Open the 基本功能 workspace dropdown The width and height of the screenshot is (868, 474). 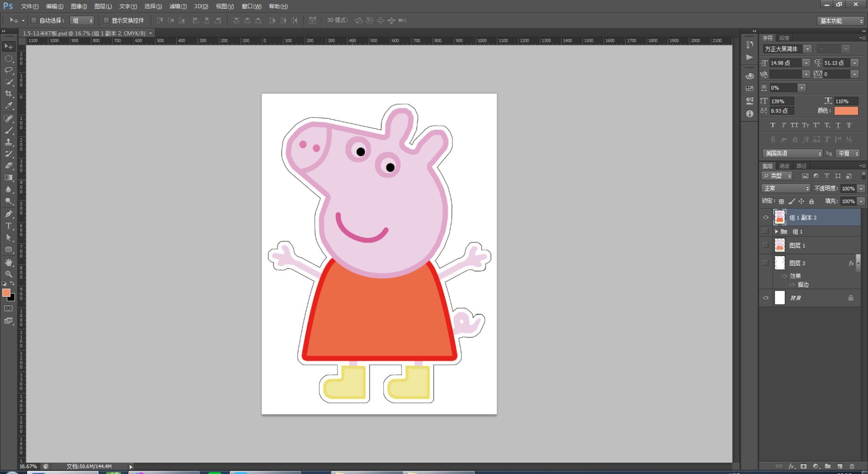click(841, 21)
